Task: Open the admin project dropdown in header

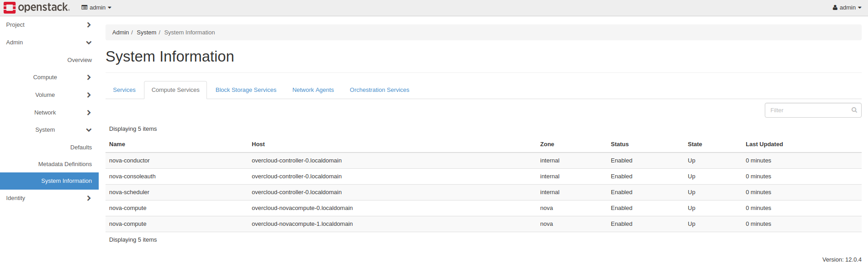Action: (x=96, y=8)
